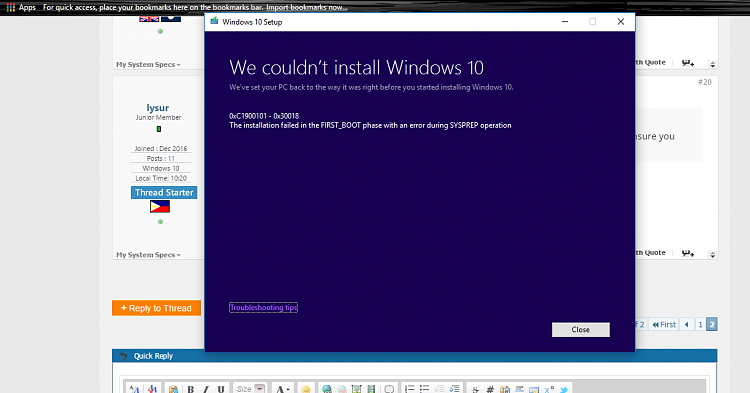This screenshot has height=393, width=750.
Task: Go to First page of thread
Action: pyautogui.click(x=664, y=324)
